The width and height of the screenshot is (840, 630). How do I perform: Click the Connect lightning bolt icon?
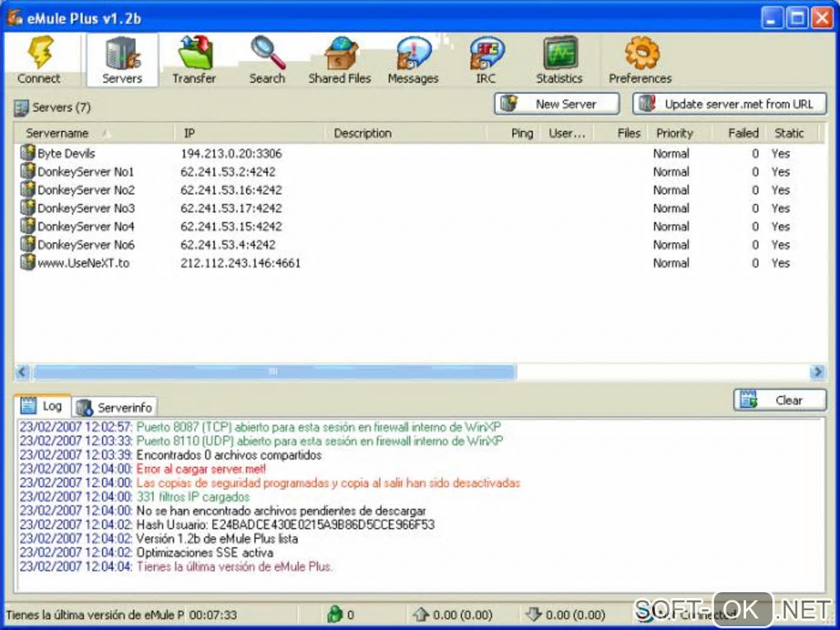40,52
